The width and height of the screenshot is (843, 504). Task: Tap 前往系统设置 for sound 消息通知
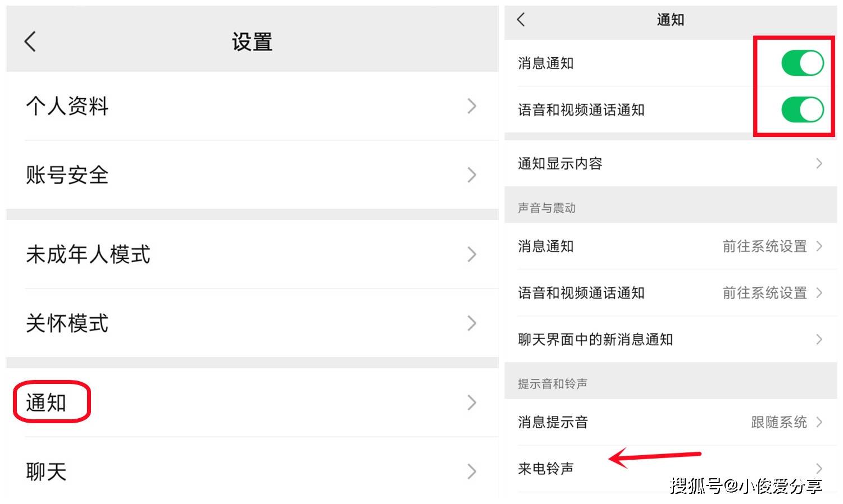[x=764, y=246]
